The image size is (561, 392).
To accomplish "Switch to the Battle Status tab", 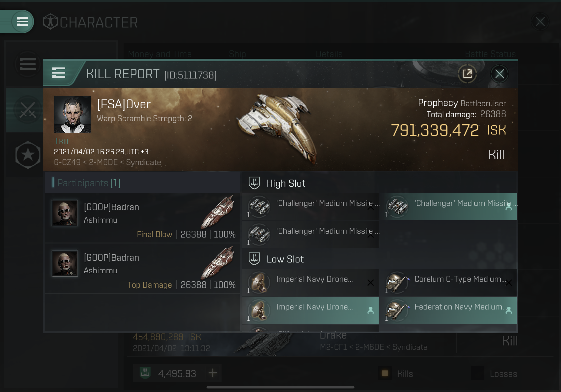I will click(490, 54).
